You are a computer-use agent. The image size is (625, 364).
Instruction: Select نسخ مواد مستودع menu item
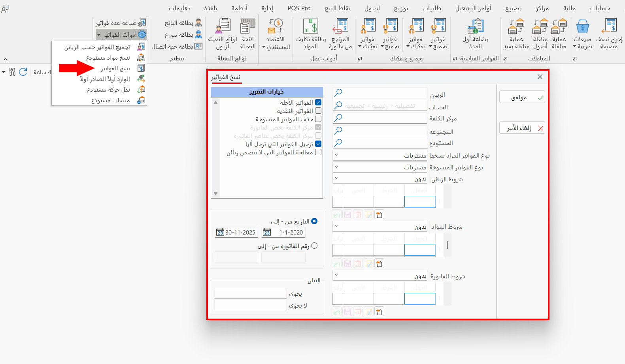[99, 58]
